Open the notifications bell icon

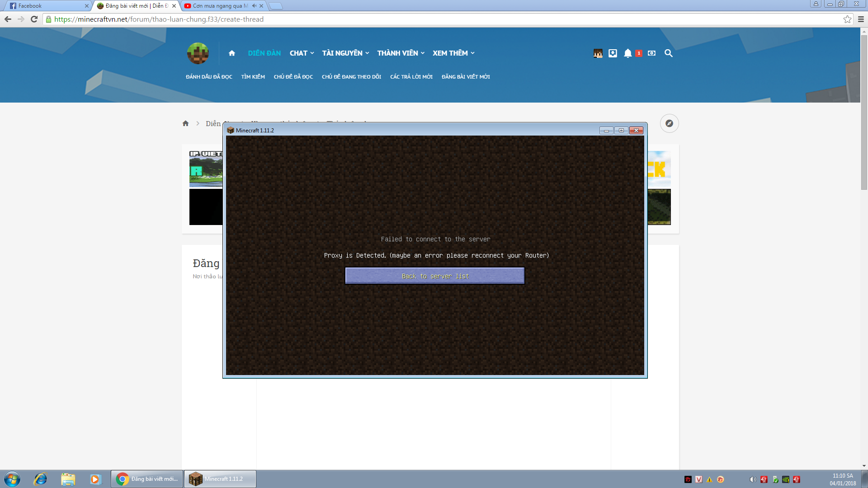click(x=627, y=53)
